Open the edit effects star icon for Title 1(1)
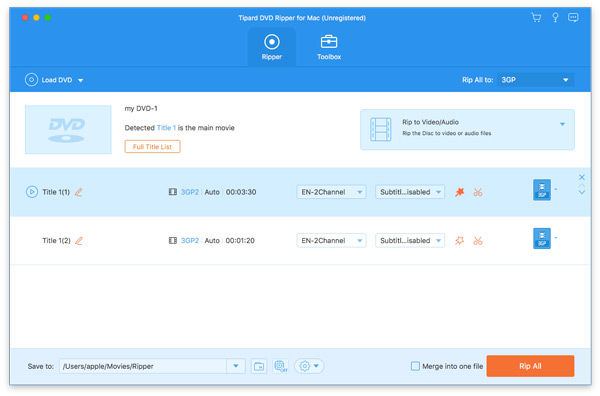The height and width of the screenshot is (396, 600). click(460, 192)
